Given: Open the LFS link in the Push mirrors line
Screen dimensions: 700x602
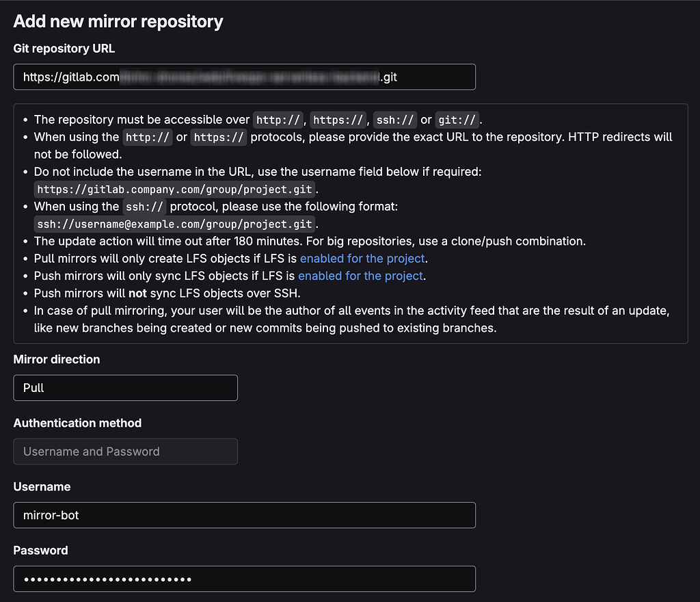Looking at the screenshot, I should click(x=360, y=276).
